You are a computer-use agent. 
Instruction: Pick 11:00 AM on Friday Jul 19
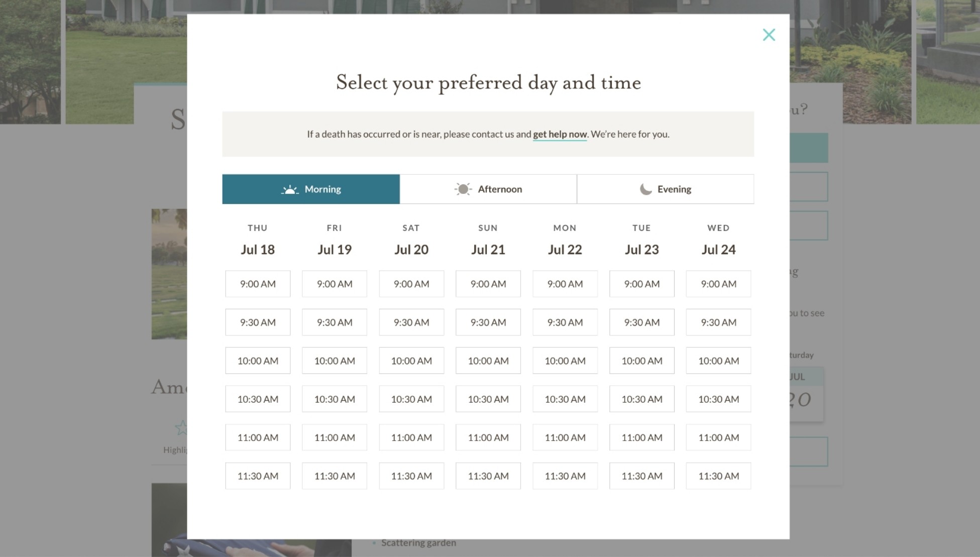pyautogui.click(x=335, y=437)
